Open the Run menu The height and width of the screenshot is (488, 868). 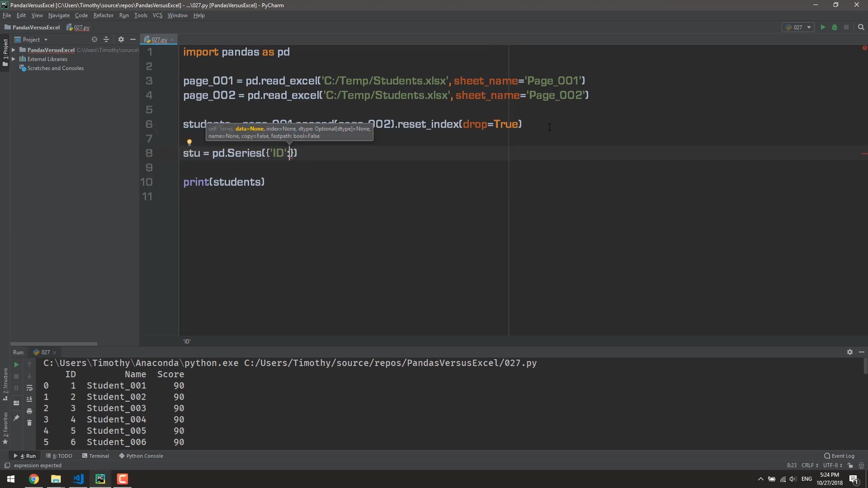click(x=124, y=15)
